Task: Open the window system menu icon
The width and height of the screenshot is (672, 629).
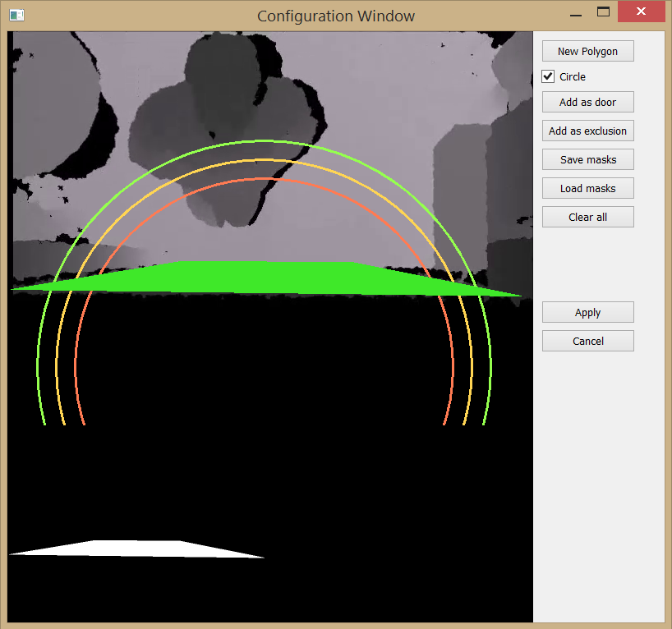Action: 16,16
